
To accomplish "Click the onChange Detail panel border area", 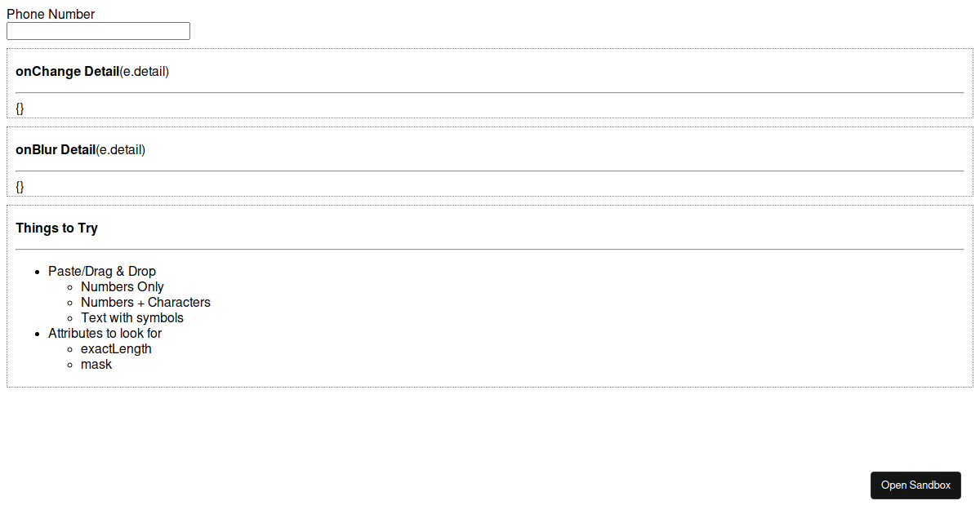I will point(490,51).
